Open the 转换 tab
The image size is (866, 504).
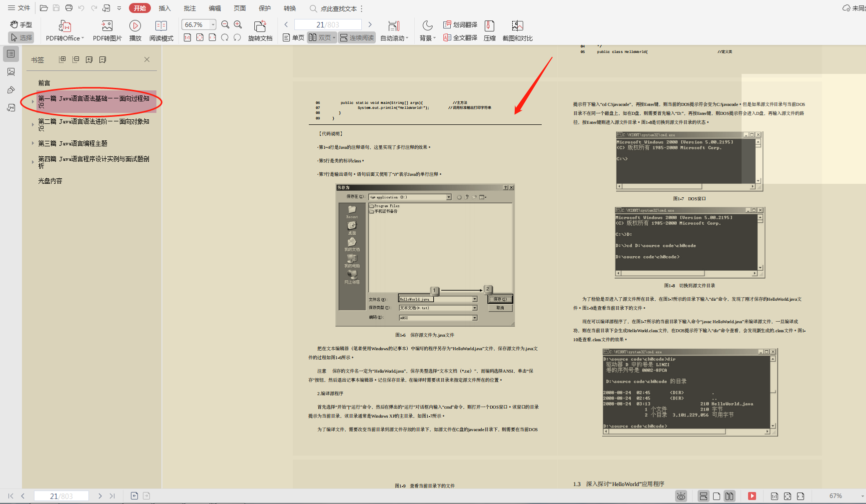pyautogui.click(x=290, y=8)
